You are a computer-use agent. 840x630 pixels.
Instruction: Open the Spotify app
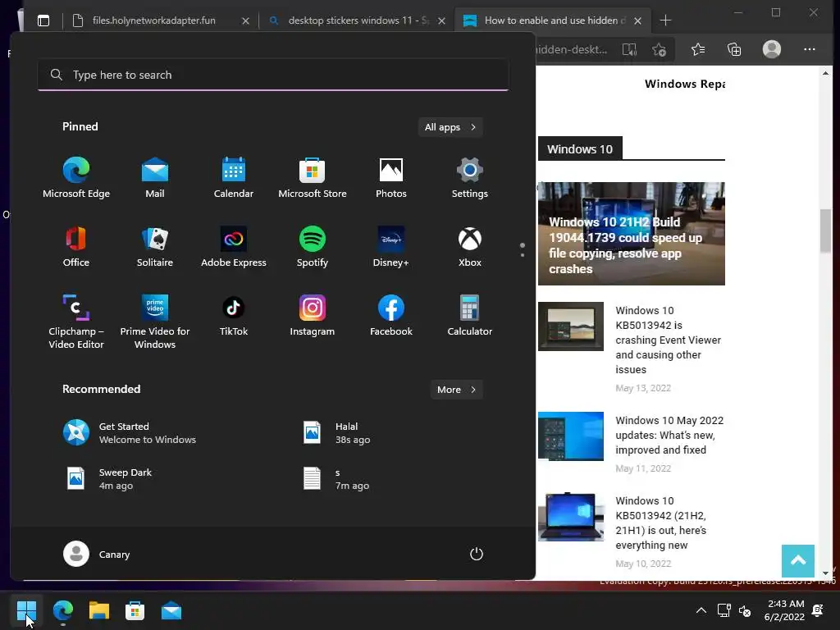313,247
